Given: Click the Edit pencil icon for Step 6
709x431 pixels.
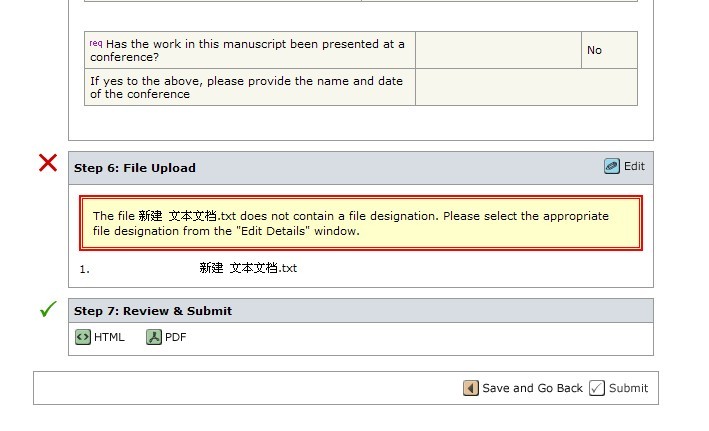Looking at the screenshot, I should 612,167.
